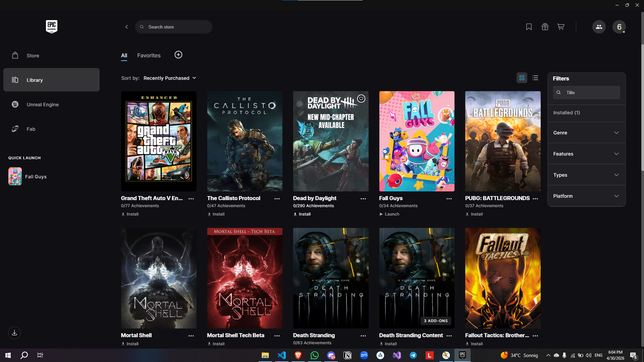Install Dead by Daylight
Screen dimensions: 644x362
click(x=302, y=214)
